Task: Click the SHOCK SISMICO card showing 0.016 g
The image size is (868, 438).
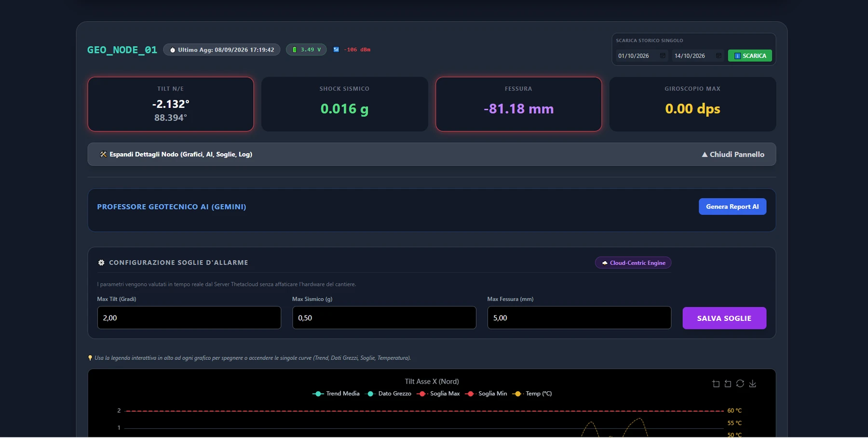Action: 344,104
